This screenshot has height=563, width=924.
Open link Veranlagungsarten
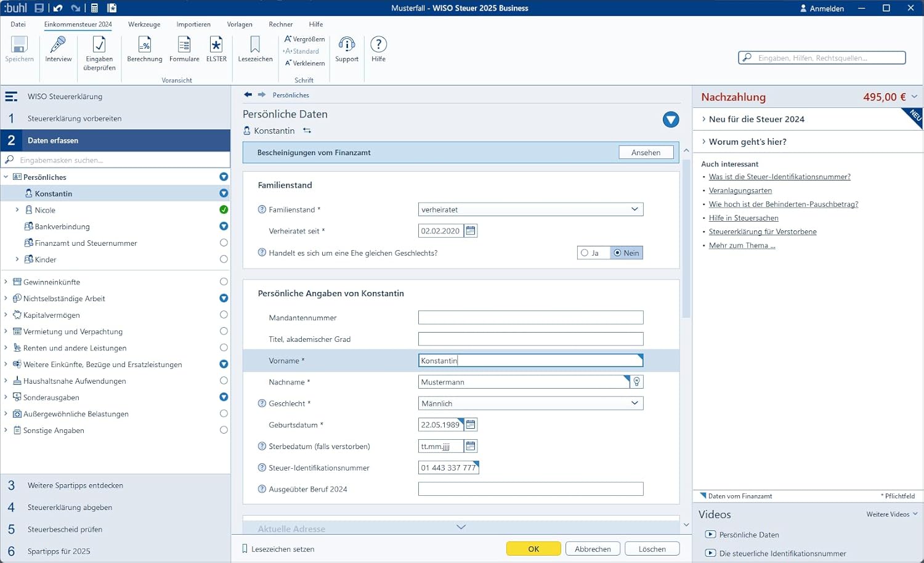tap(740, 190)
